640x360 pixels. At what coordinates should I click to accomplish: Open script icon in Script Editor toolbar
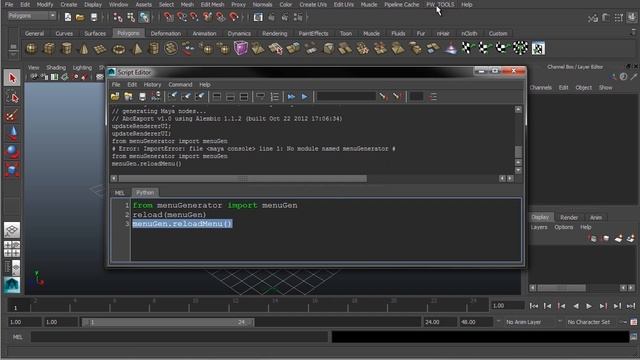click(115, 97)
